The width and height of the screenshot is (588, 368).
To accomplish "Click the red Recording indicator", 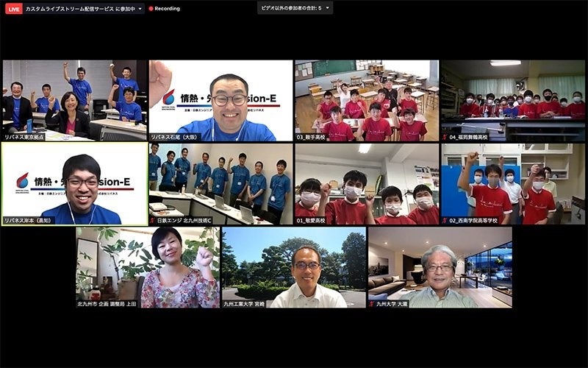I will coord(164,9).
